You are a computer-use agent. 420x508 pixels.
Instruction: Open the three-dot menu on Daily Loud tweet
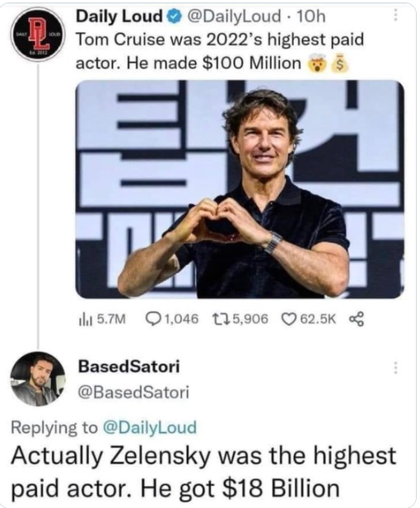(x=395, y=15)
